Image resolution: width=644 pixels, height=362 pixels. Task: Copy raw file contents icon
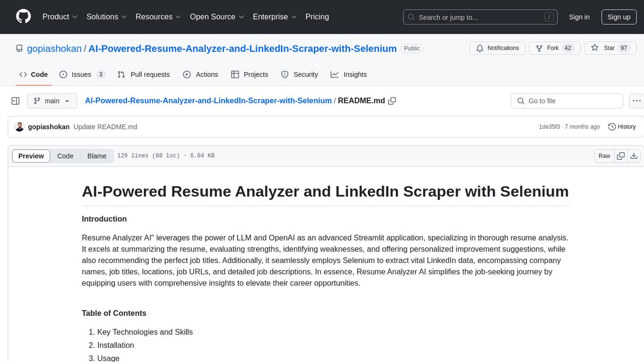point(621,156)
